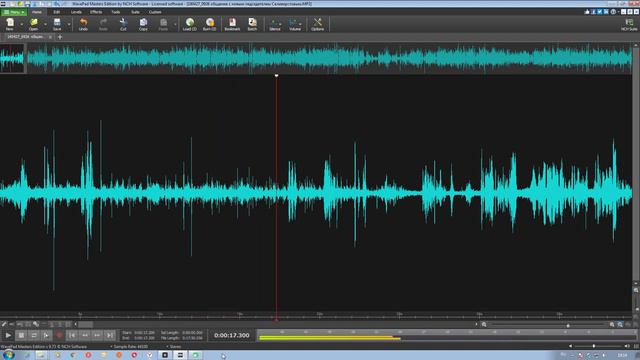Screen dimensions: 640x360
Task: Click the pencil edit tool icon
Action: (x=4, y=324)
